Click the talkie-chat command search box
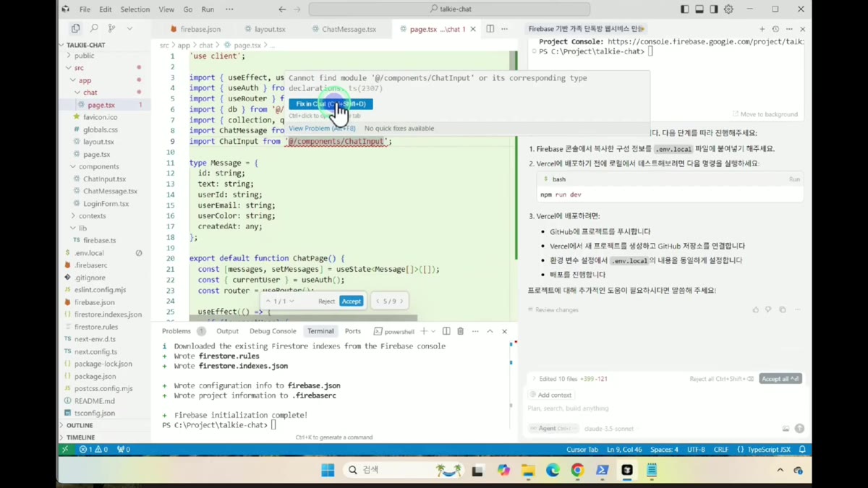This screenshot has height=488, width=868. click(x=449, y=9)
